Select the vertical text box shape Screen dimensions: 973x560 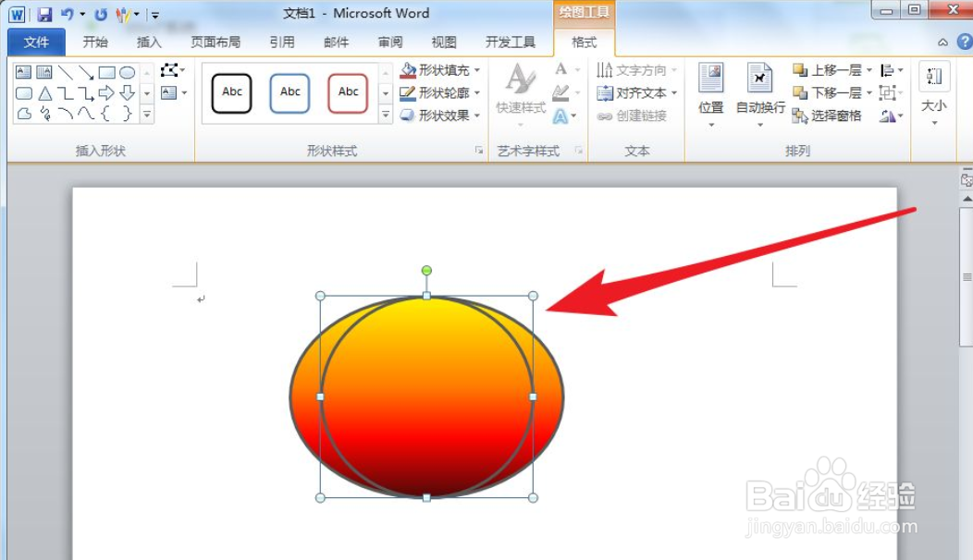pyautogui.click(x=44, y=72)
